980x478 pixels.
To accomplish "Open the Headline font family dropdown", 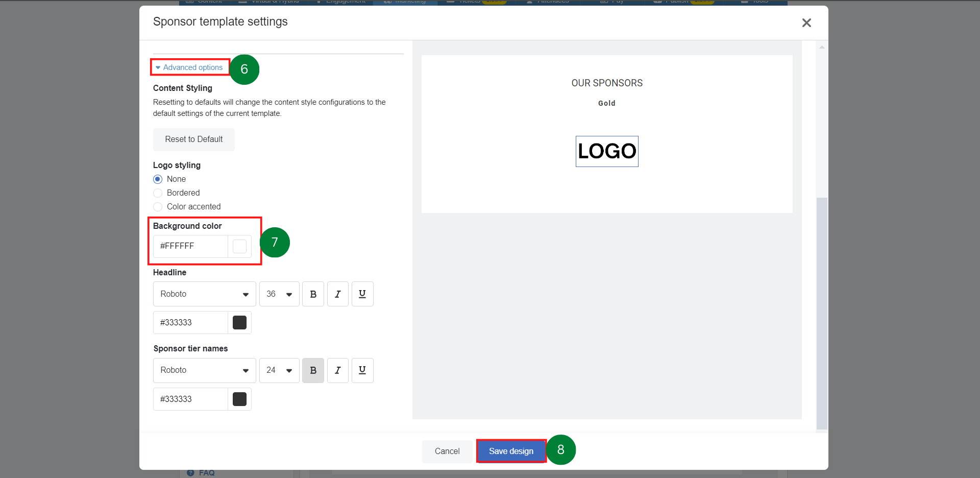I will point(204,294).
